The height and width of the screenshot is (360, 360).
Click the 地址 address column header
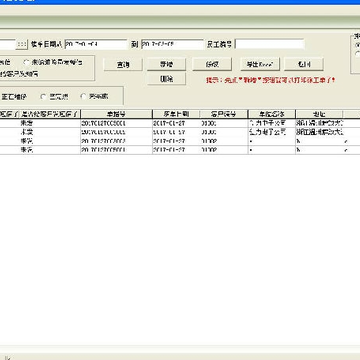[319, 114]
